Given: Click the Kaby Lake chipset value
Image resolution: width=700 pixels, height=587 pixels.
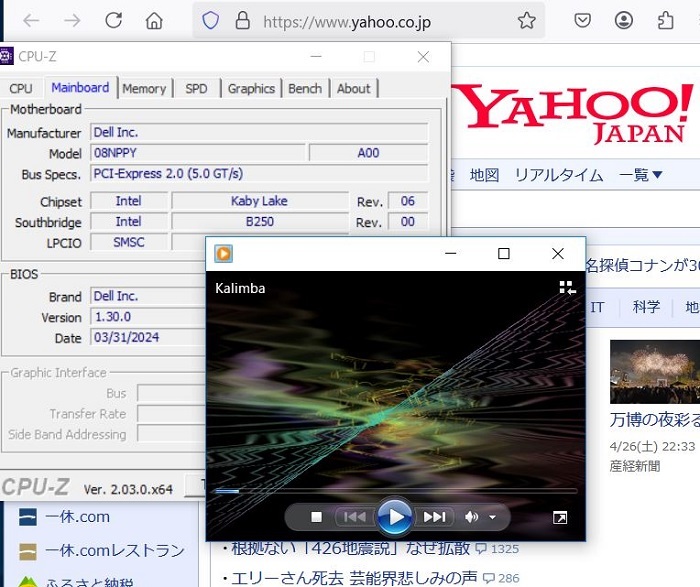Looking at the screenshot, I should click(x=259, y=201).
